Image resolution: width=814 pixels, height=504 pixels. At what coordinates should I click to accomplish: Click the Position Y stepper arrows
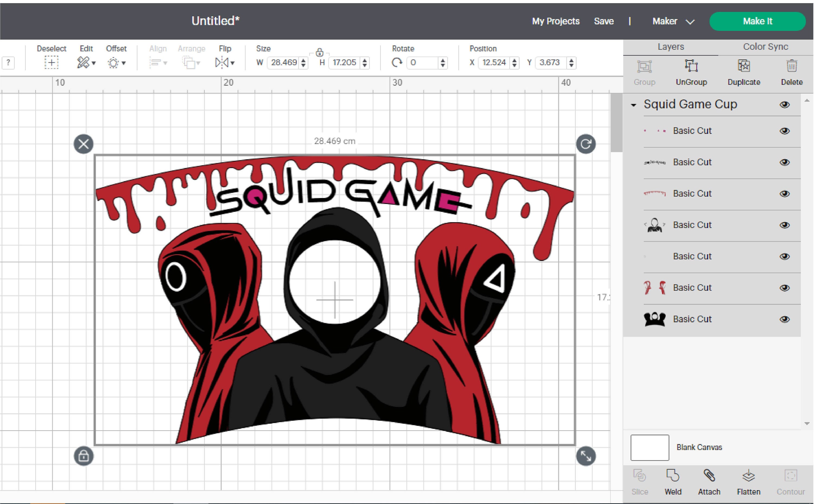571,63
